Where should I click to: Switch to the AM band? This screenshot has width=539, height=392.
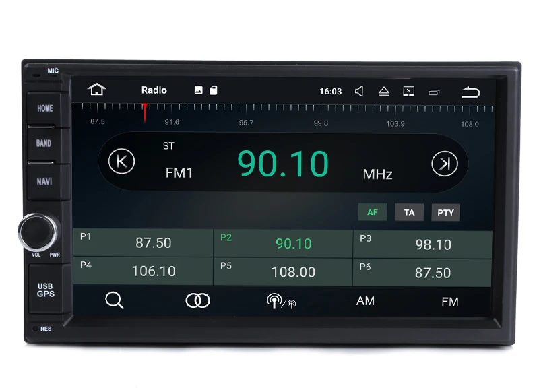click(365, 301)
